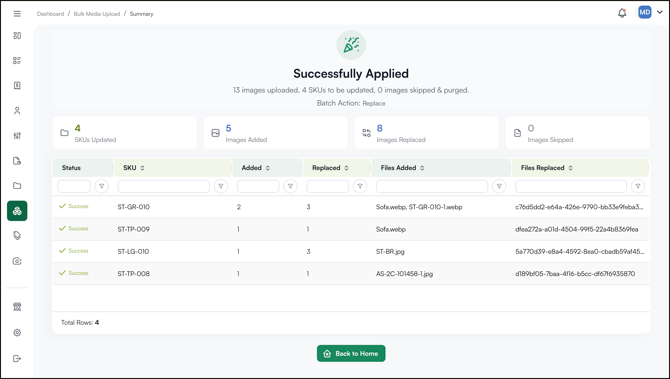
Task: Open the invoice dollar icon in sidebar
Action: click(17, 85)
